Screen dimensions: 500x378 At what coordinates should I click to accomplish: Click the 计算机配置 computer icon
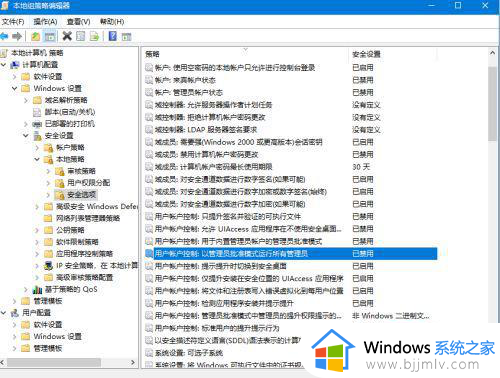15,65
